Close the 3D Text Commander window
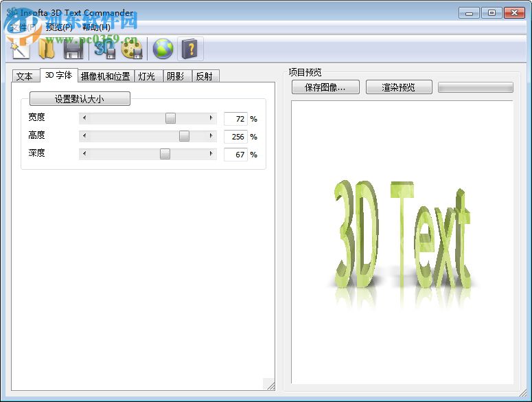Image resolution: width=532 pixels, height=402 pixels. click(x=514, y=13)
